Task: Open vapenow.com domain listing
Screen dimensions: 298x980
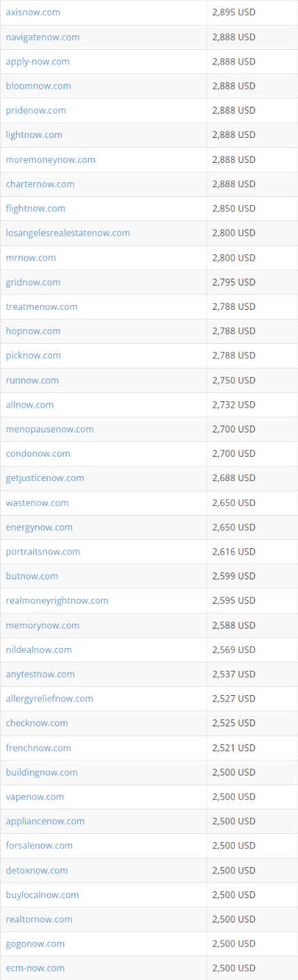Action: pos(35,797)
